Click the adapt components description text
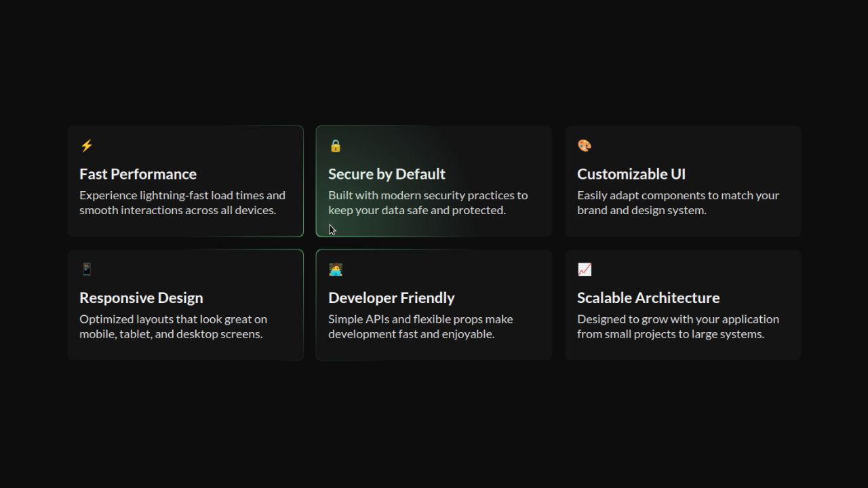The image size is (868, 488). [x=677, y=203]
